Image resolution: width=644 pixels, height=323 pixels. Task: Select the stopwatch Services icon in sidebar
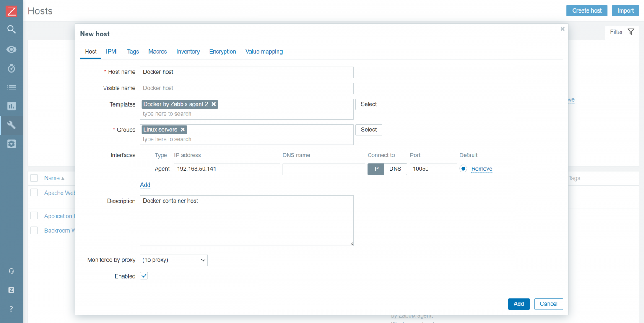point(11,68)
